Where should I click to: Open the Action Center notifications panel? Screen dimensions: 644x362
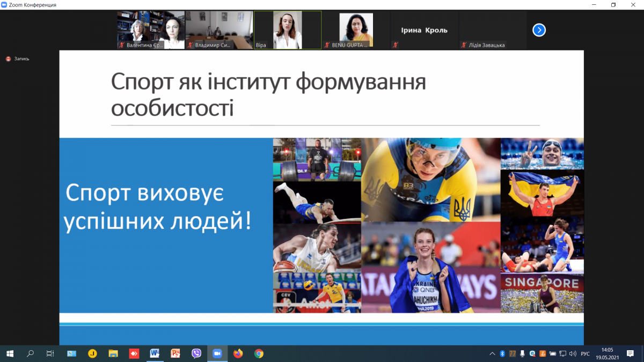[631, 353]
